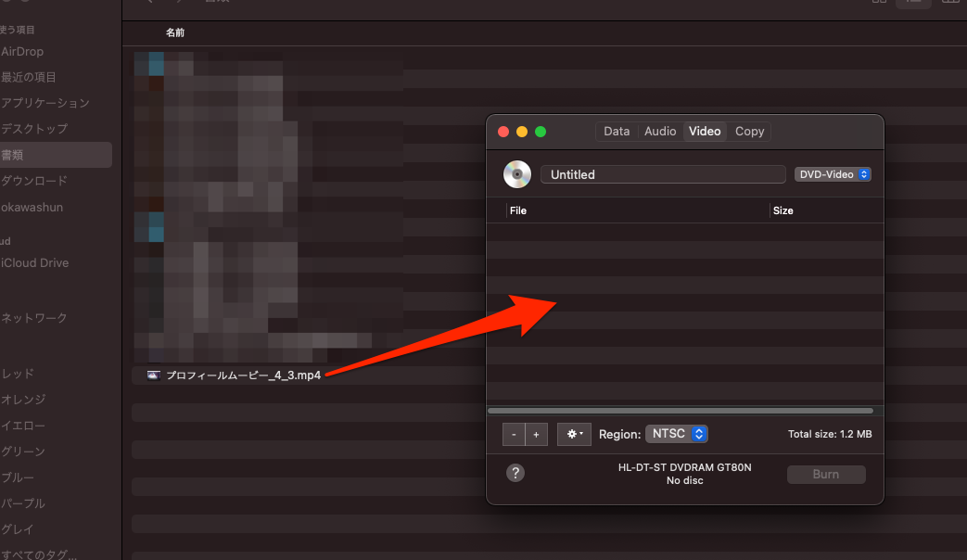Open アプリケーション in the Finder sidebar
Image resolution: width=967 pixels, height=560 pixels.
(45, 103)
